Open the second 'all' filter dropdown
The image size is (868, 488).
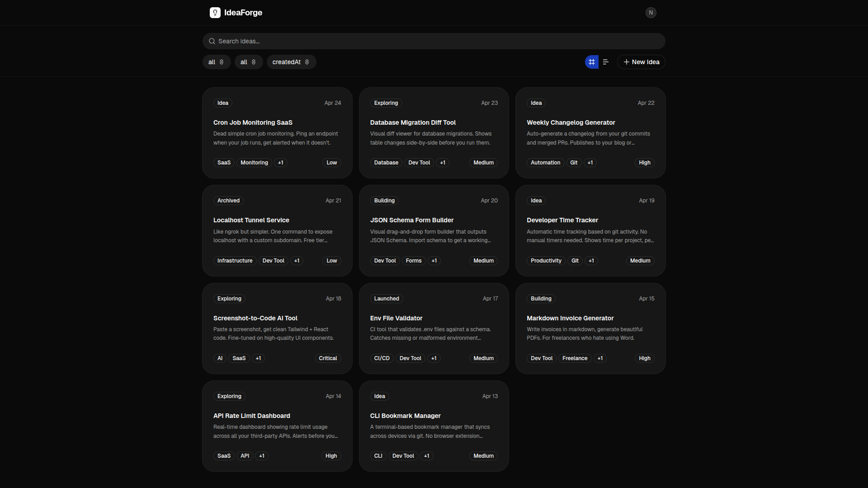click(x=248, y=62)
